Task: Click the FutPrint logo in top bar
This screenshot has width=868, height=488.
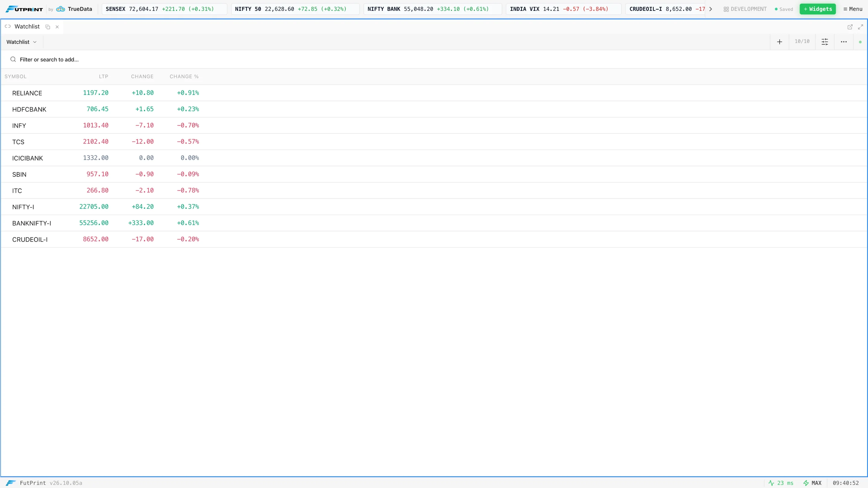Action: (x=24, y=9)
